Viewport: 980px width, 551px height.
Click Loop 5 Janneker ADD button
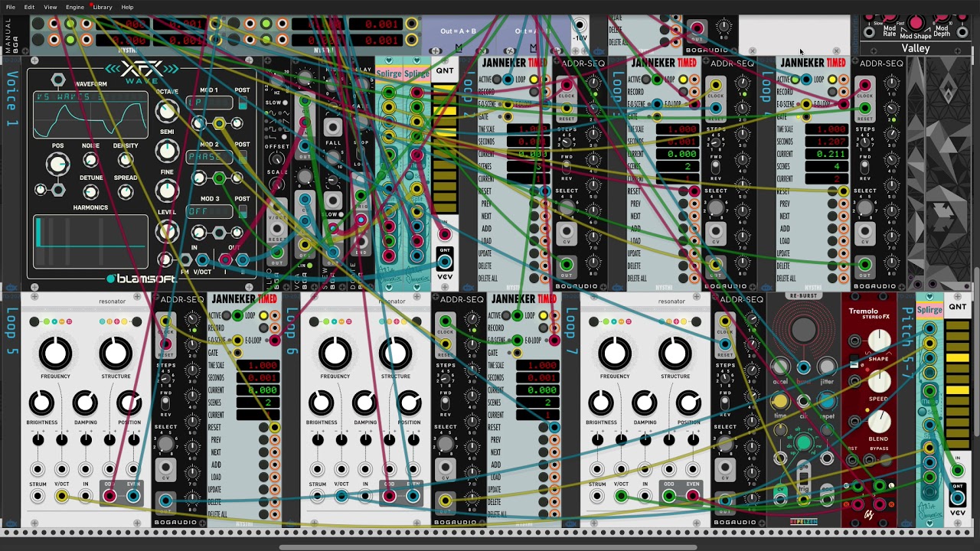(x=263, y=465)
